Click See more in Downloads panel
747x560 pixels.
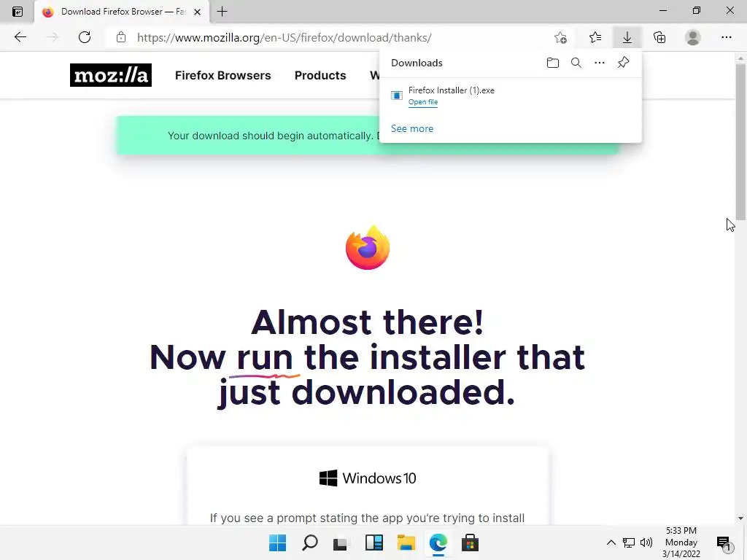(412, 128)
